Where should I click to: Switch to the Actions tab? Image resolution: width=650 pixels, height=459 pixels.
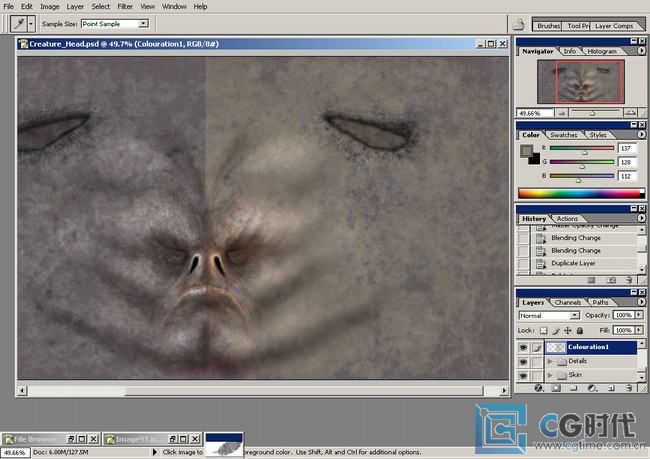[567, 219]
